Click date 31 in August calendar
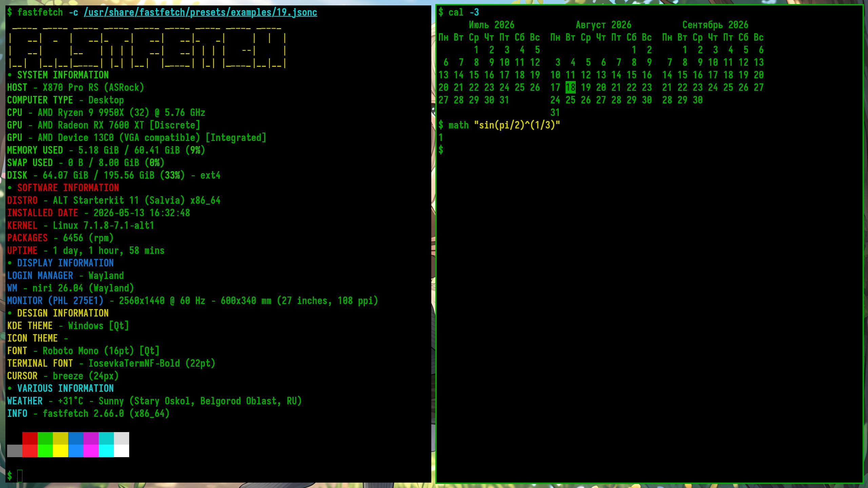 [x=555, y=113]
